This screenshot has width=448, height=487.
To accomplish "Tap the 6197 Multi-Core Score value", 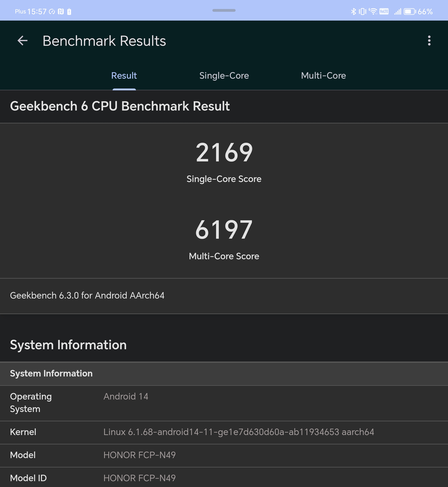I will tap(224, 230).
